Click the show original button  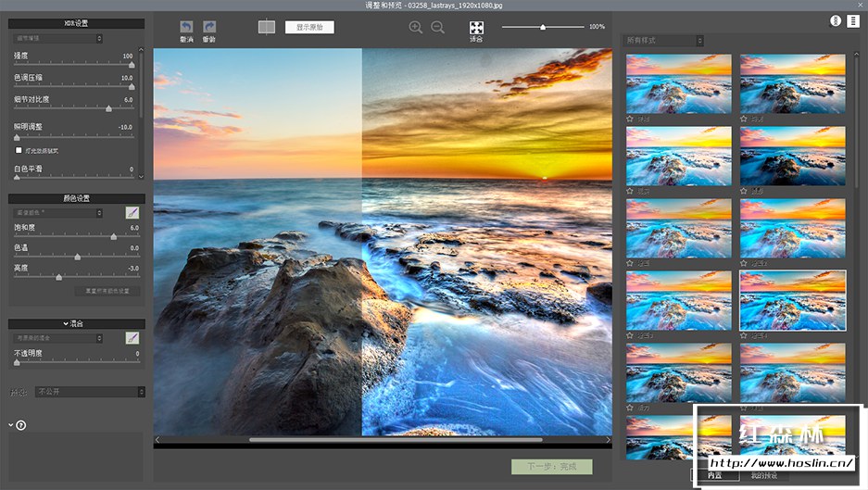tap(309, 27)
